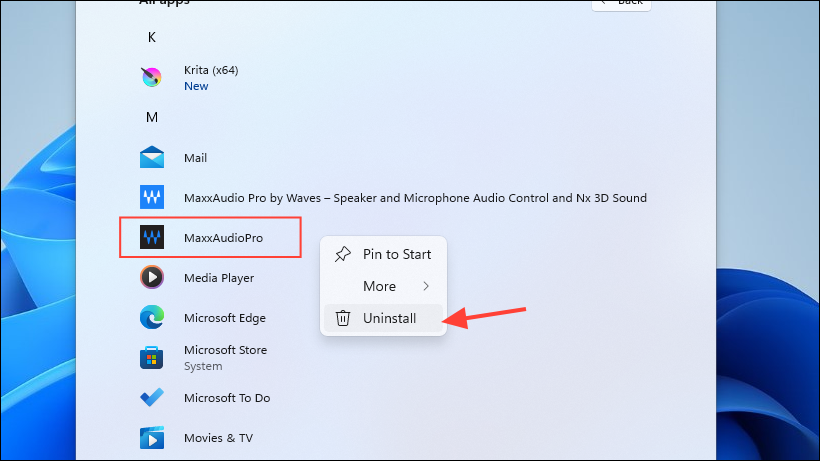Open Mail app label
The height and width of the screenshot is (461, 820).
click(x=196, y=158)
